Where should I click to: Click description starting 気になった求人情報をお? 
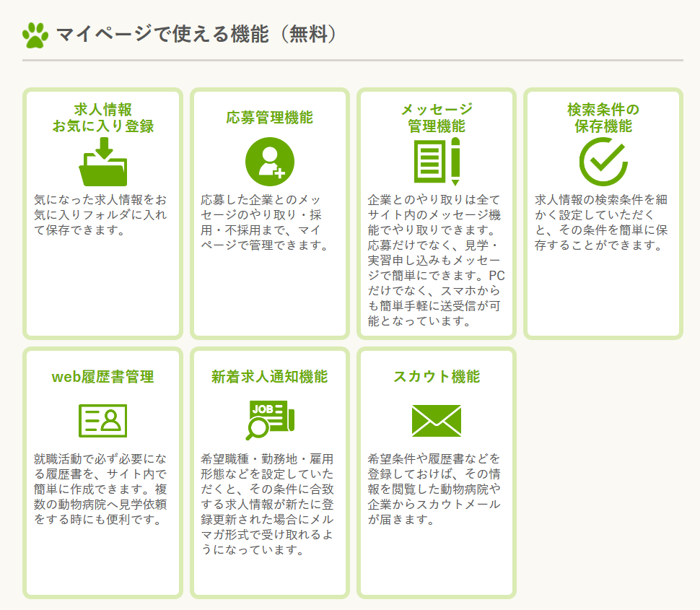click(100, 215)
